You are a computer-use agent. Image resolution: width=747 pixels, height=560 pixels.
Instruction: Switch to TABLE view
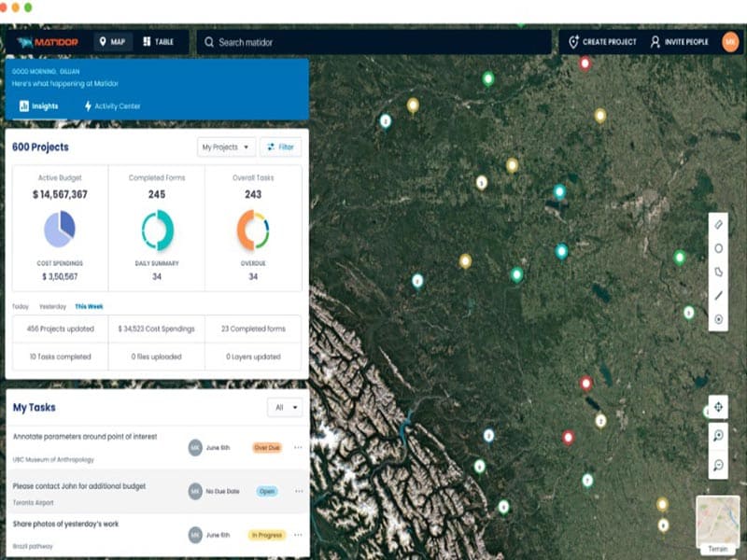(158, 42)
